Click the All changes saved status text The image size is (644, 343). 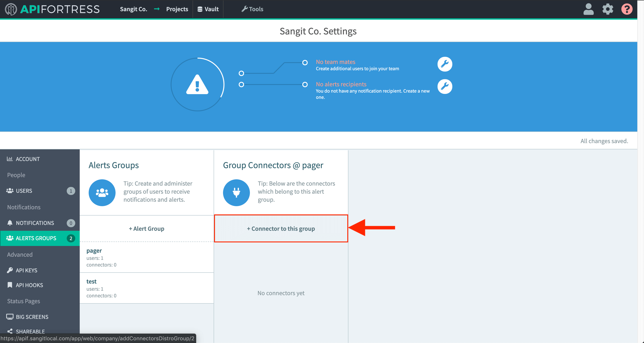click(x=604, y=141)
